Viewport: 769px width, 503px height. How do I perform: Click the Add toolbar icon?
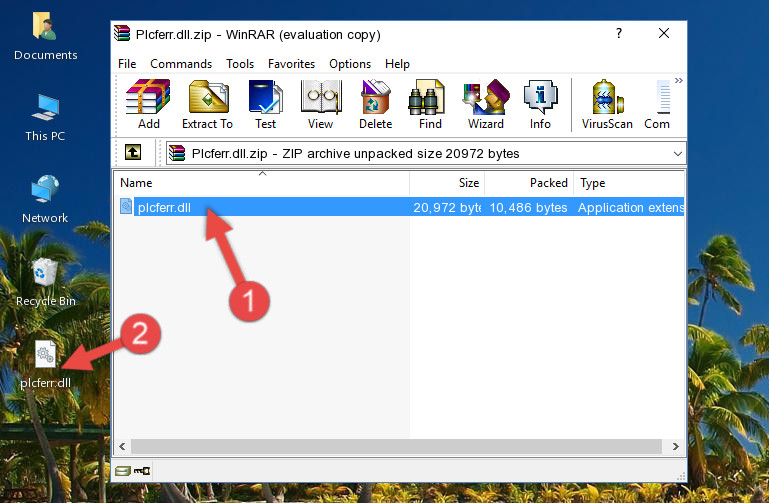pyautogui.click(x=148, y=104)
